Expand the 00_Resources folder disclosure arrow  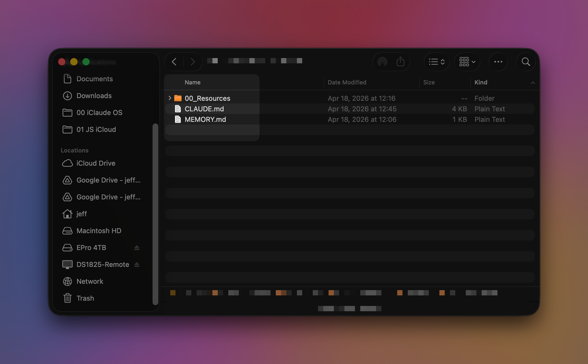[x=170, y=98]
